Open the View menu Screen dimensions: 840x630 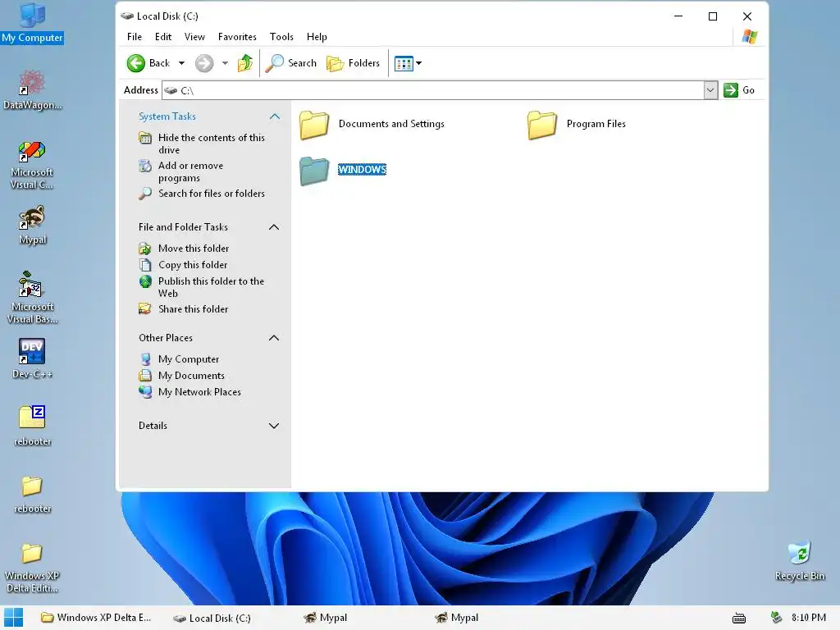pyautogui.click(x=194, y=37)
